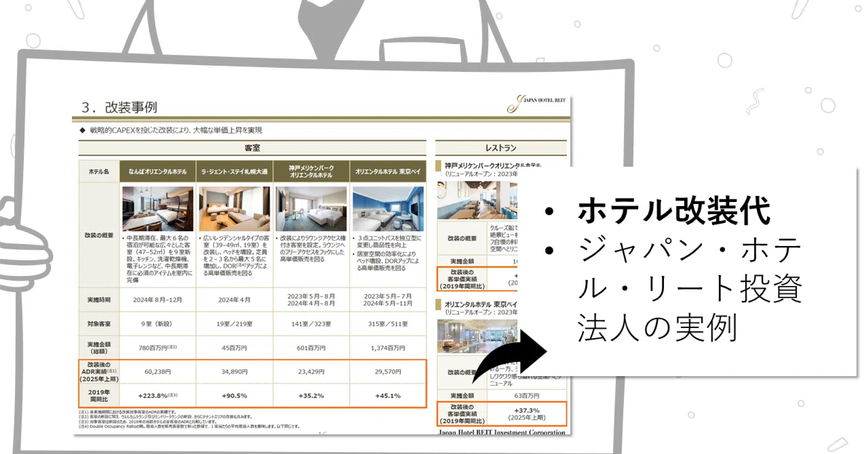The height and width of the screenshot is (454, 868).
Task: Click the '1,374百万円' amount cell
Action: (387, 348)
